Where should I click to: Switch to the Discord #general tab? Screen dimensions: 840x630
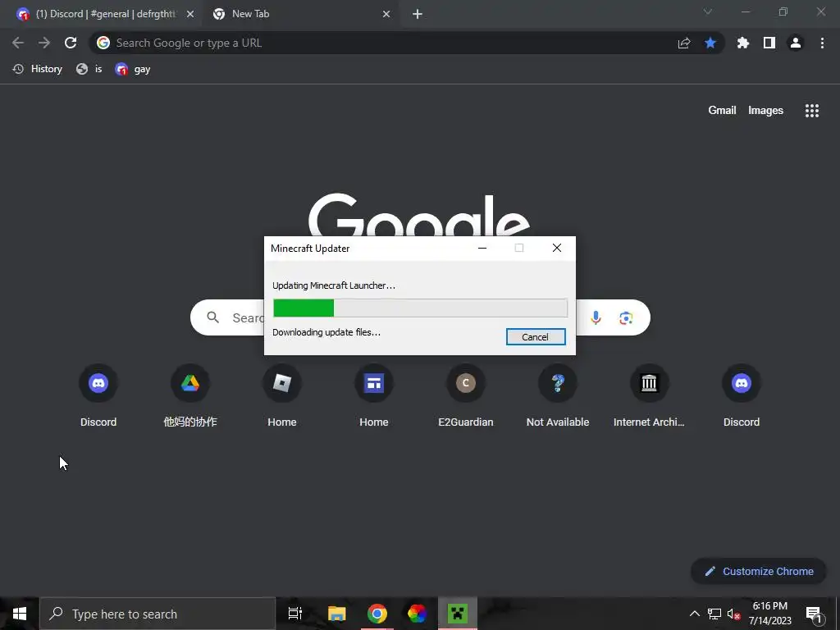tap(106, 14)
